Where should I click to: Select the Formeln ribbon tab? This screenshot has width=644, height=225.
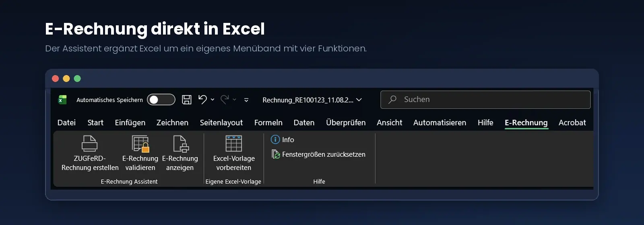click(268, 123)
